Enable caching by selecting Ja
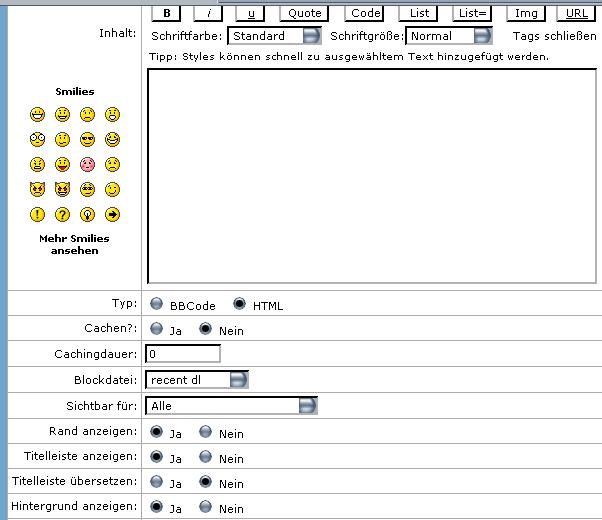The height and width of the screenshot is (520, 602). tap(157, 328)
